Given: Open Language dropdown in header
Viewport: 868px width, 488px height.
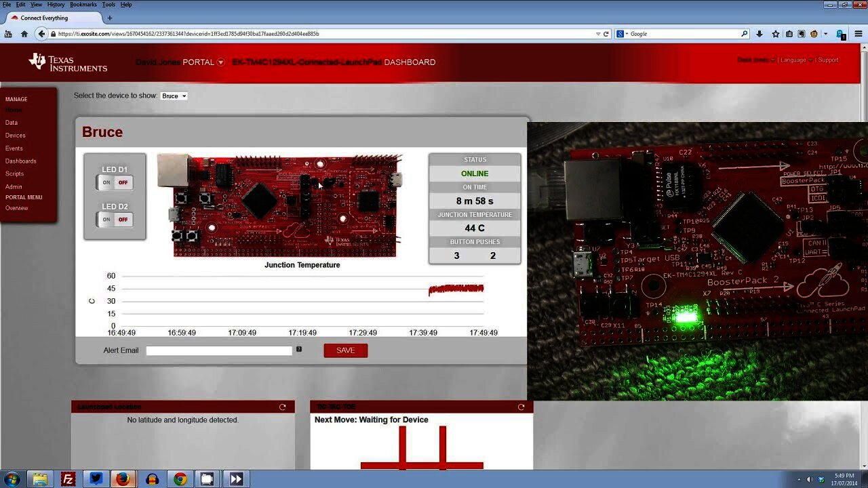Looking at the screenshot, I should click(x=795, y=60).
